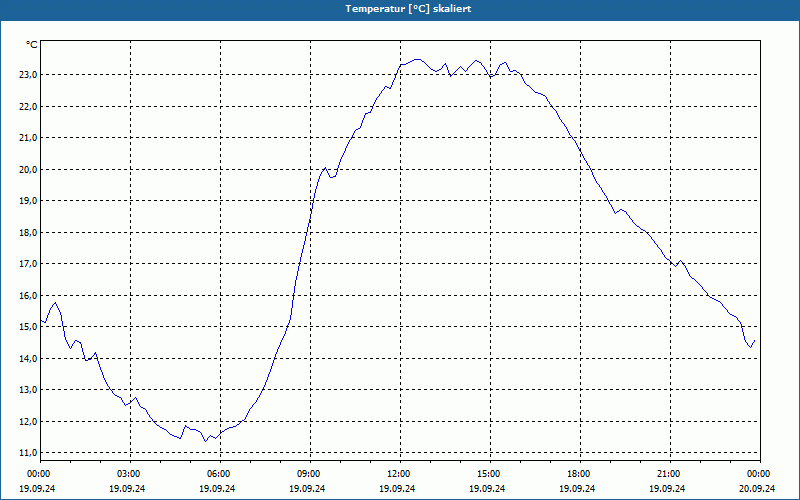The height and width of the screenshot is (500, 800).
Task: Click the 06:00 time label
Action: (220, 474)
